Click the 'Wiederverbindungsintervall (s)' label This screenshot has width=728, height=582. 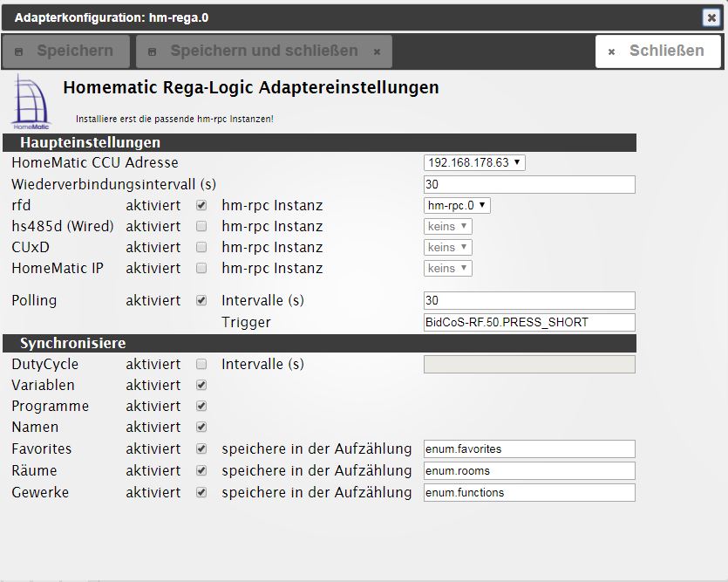tap(113, 184)
